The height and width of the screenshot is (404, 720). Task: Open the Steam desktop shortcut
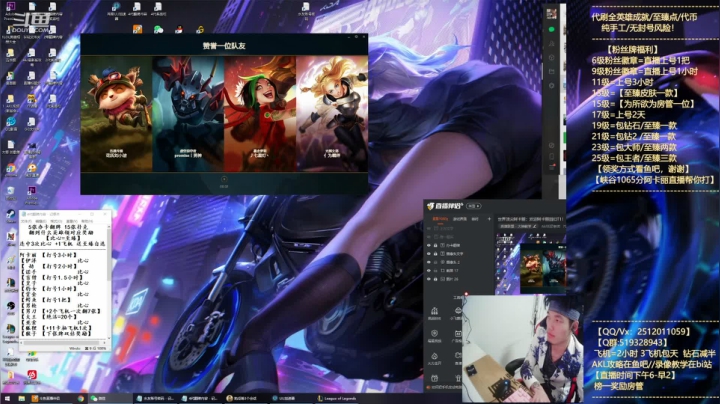pyautogui.click(x=11, y=215)
